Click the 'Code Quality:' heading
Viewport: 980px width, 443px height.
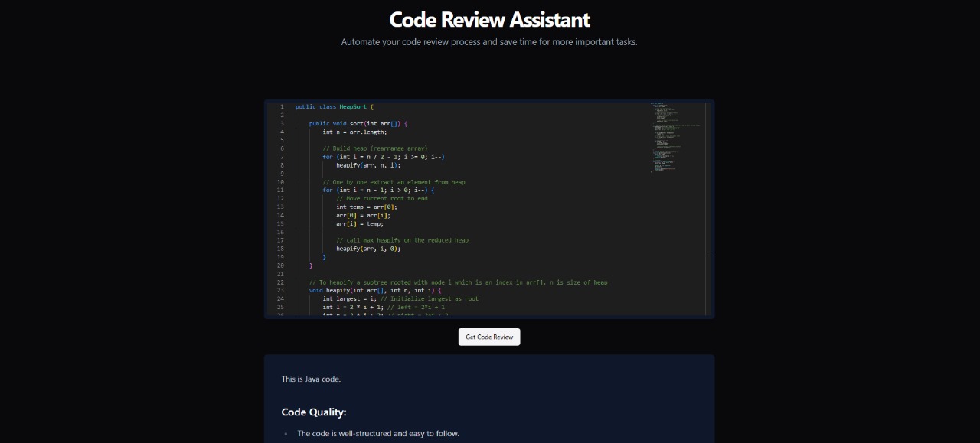[314, 412]
